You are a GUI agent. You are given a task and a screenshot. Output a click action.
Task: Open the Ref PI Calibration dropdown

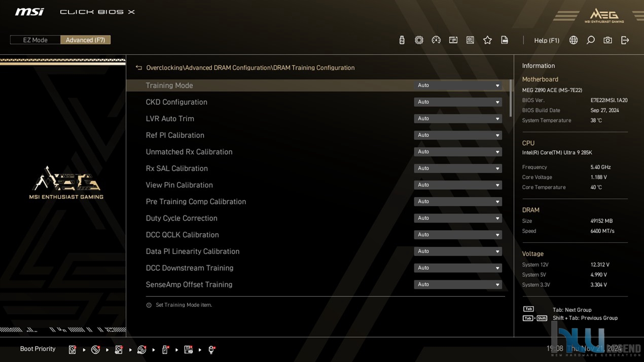tap(458, 135)
